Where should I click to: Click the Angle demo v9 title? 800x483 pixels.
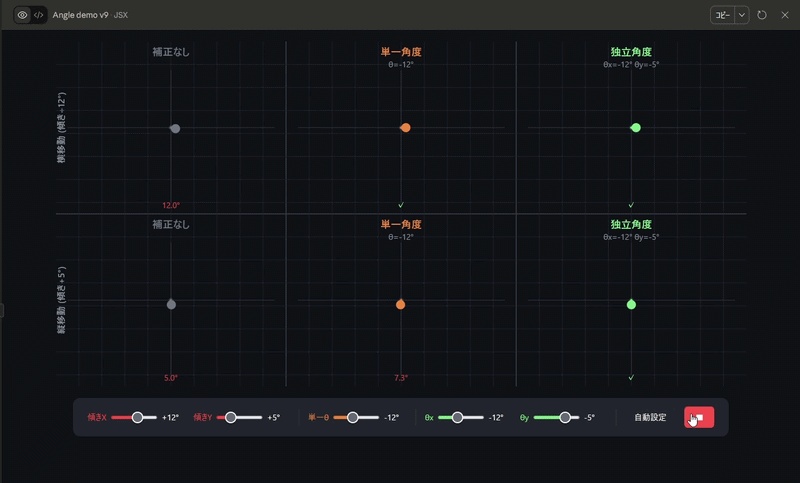(x=80, y=15)
